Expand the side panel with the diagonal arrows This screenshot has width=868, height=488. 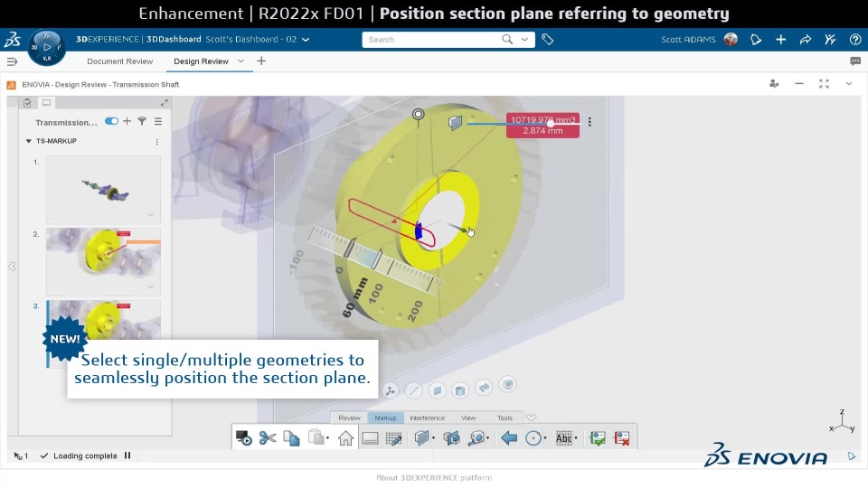165,102
